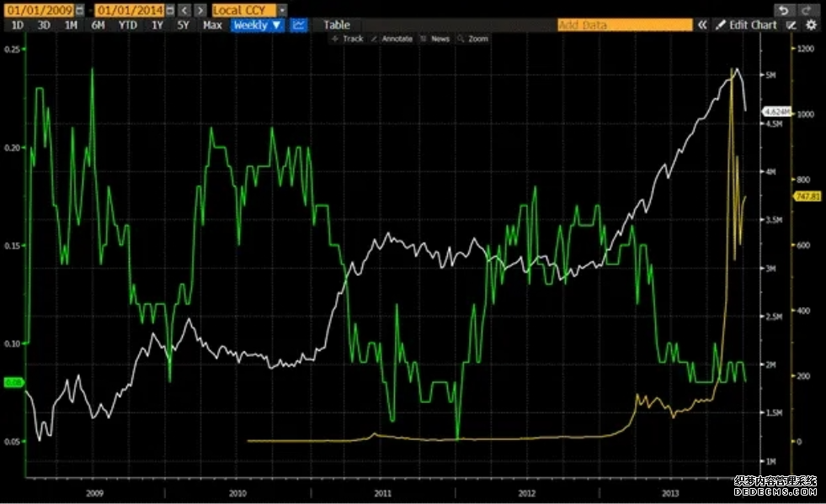Click the undo arrow icon
826x504 pixels.
click(x=783, y=10)
